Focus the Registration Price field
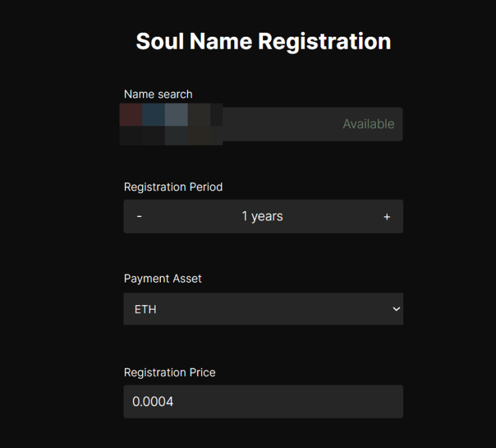The width and height of the screenshot is (496, 448). point(263,402)
